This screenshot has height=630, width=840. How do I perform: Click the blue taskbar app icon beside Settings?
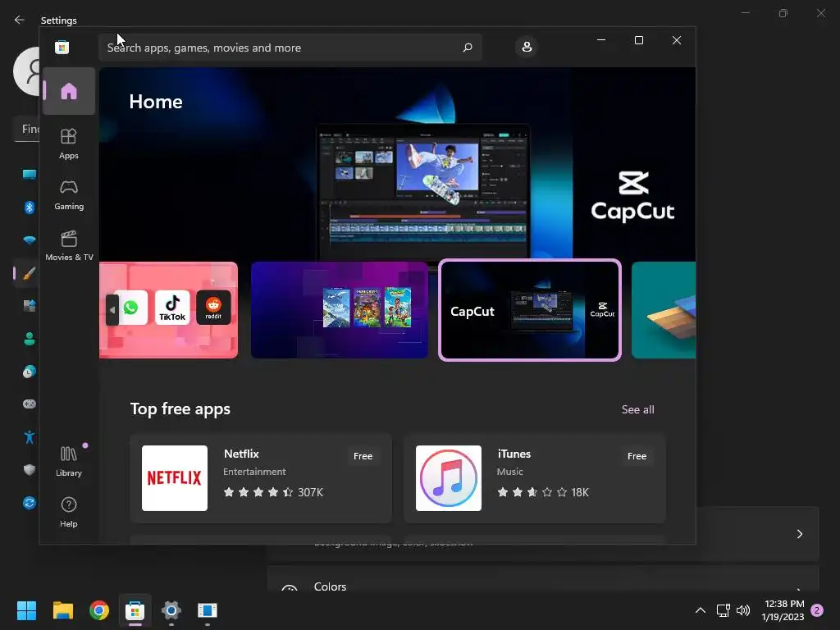[x=208, y=610]
